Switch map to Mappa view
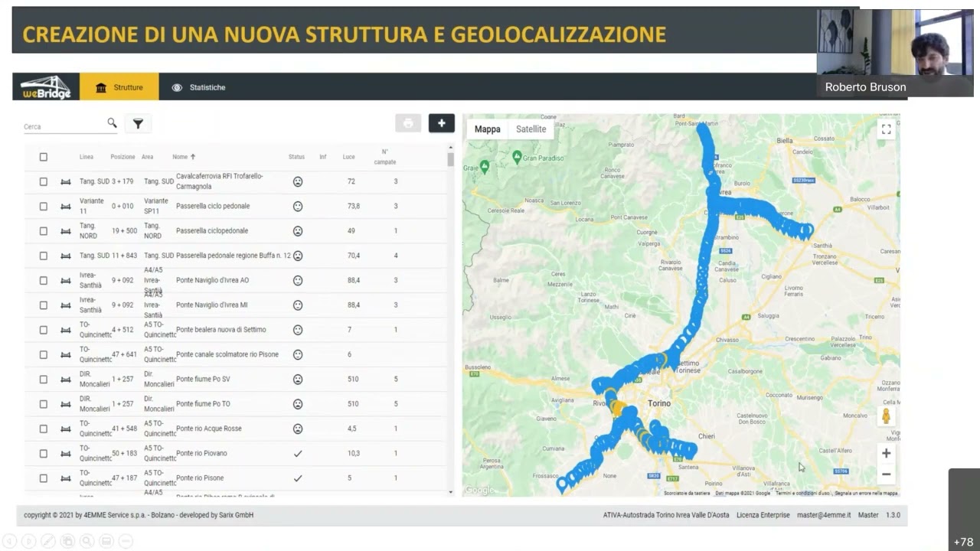 [x=487, y=129]
